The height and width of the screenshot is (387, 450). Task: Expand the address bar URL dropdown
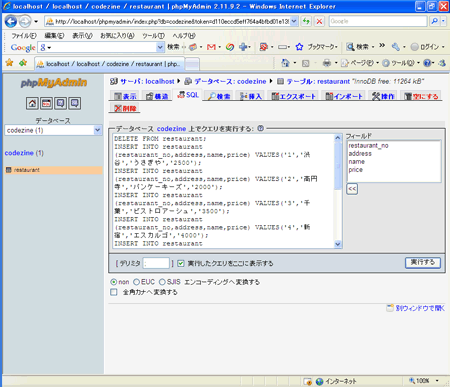coord(294,21)
